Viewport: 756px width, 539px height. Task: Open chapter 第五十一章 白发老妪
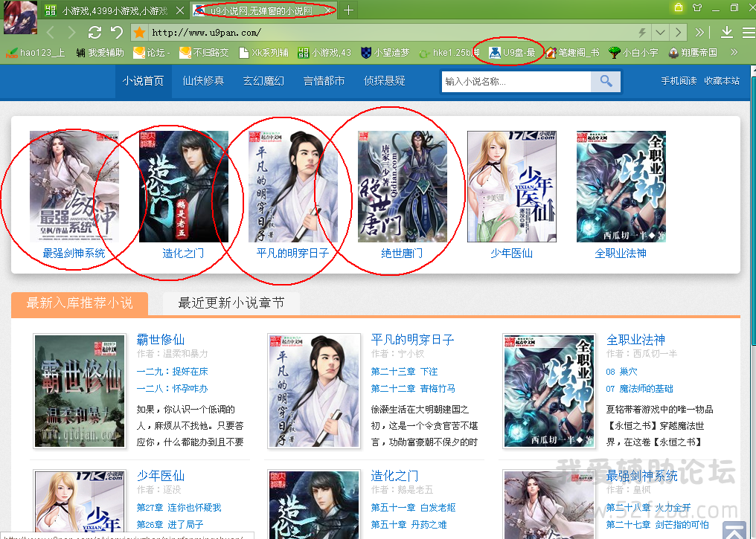413,507
